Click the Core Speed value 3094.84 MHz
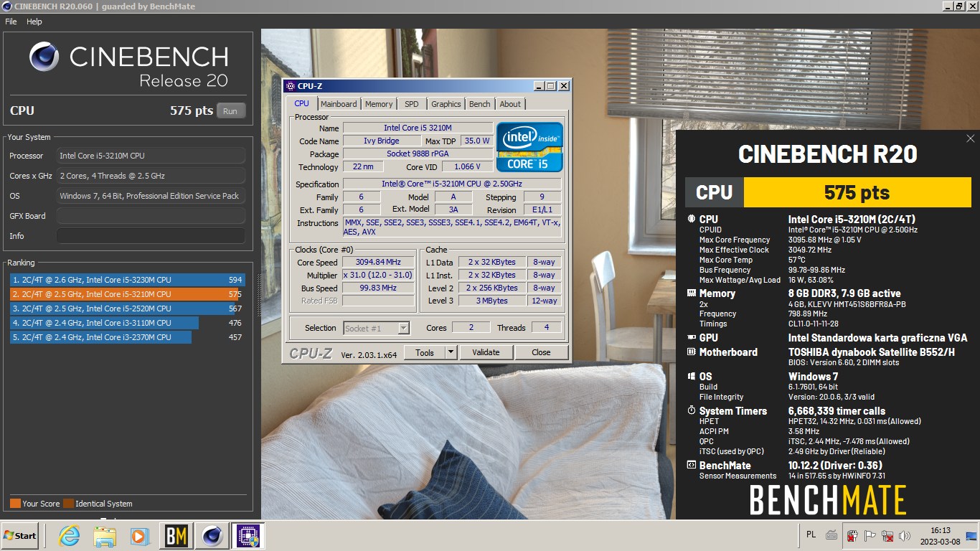980x551 pixels. pos(379,262)
